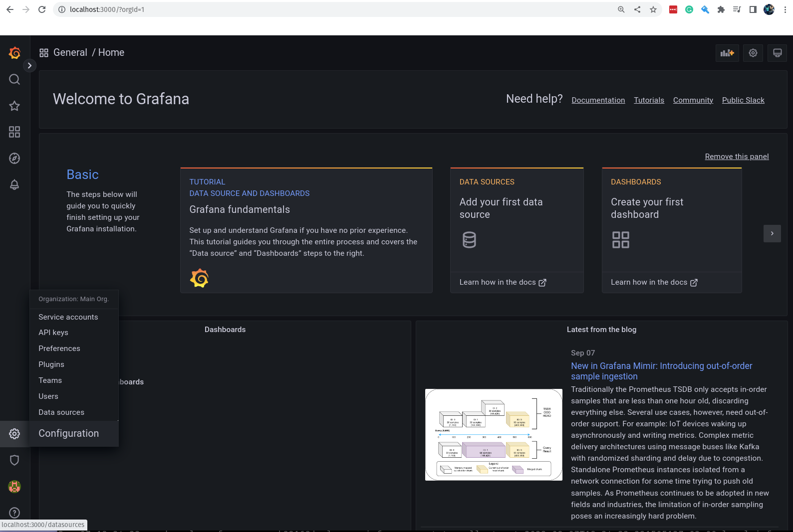Open the Dashboards grid sidebar icon
The width and height of the screenshot is (793, 532).
coord(14,132)
